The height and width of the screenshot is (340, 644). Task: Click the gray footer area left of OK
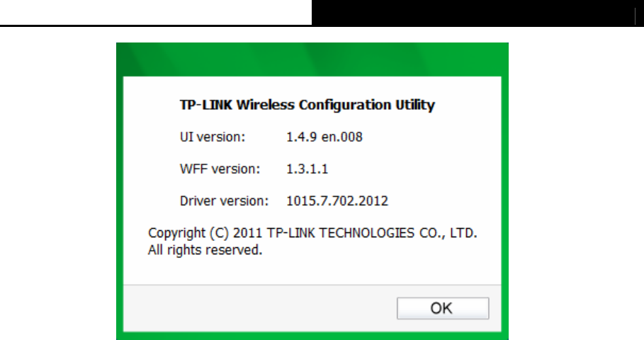pos(259,308)
